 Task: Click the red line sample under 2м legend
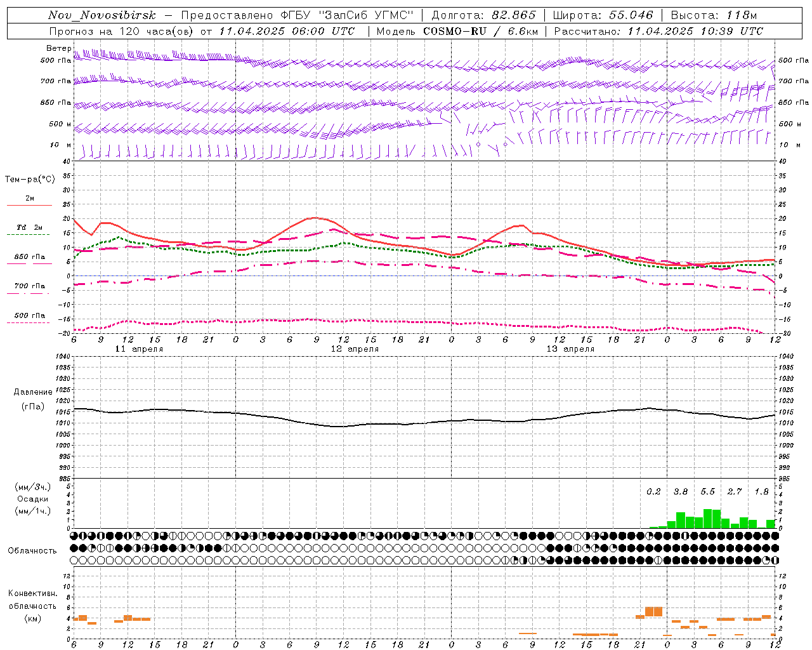[x=29, y=206]
